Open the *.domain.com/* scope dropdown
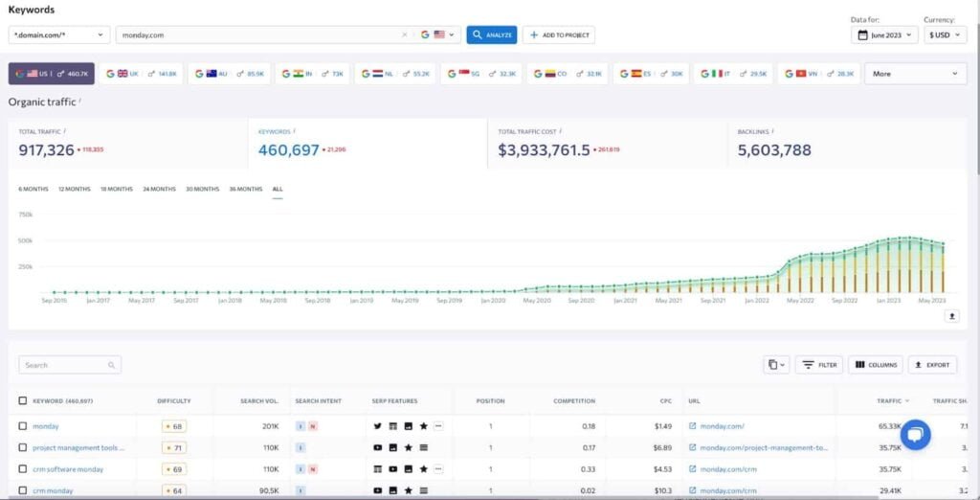Viewport: 980px width, 500px height. pos(59,35)
